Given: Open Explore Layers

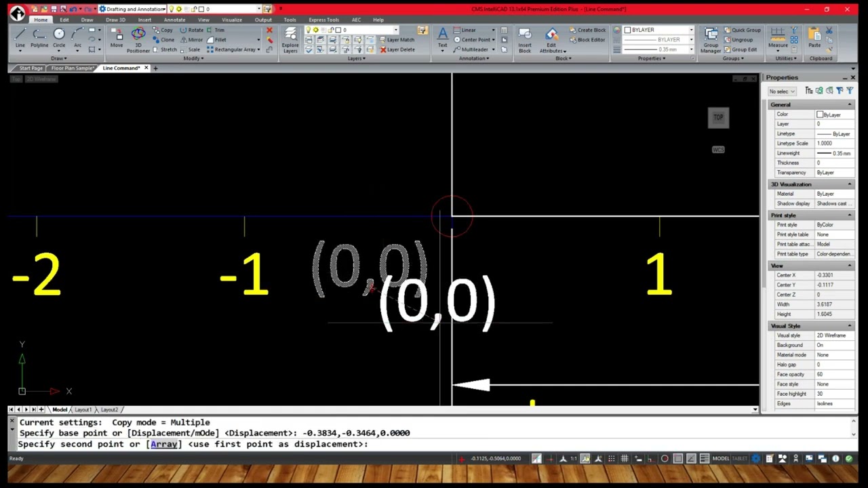Looking at the screenshot, I should click(290, 40).
